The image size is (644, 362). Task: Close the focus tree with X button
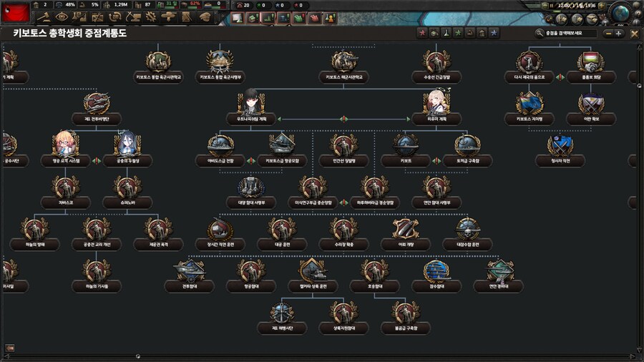point(635,33)
